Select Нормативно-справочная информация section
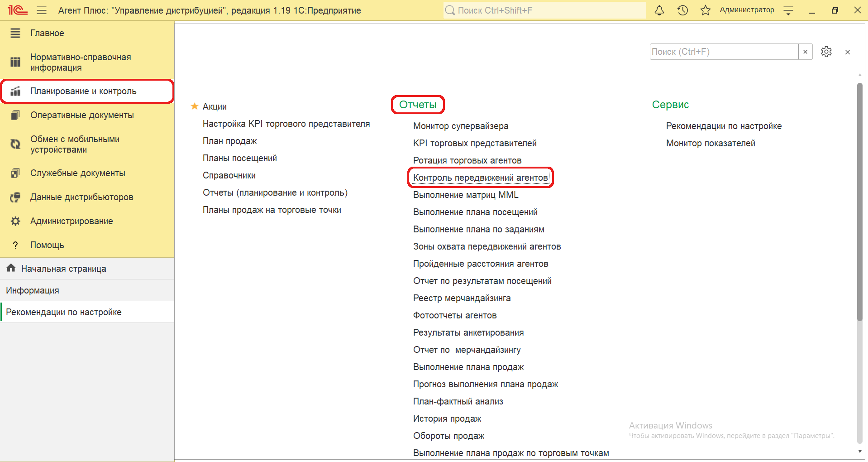Screen dimensions: 868x462 [x=87, y=62]
